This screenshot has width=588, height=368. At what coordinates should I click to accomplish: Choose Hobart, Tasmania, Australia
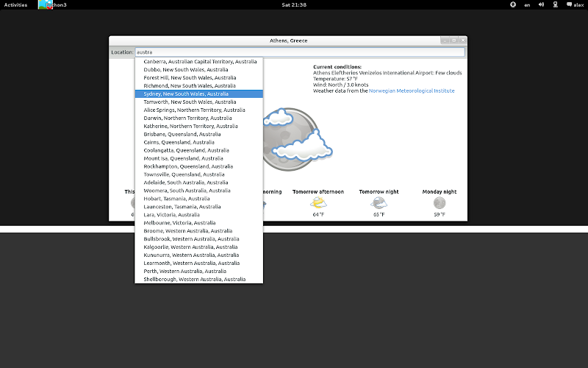coord(199,199)
